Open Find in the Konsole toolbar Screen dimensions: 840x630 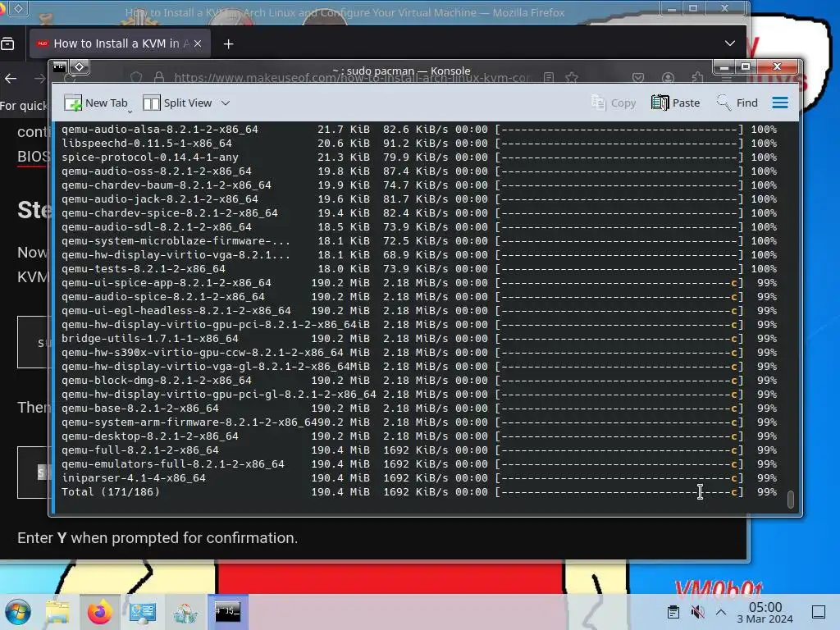(737, 103)
